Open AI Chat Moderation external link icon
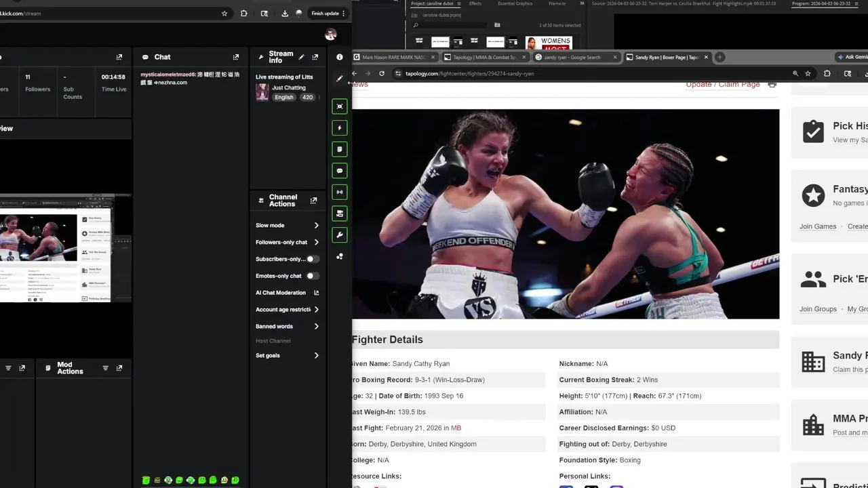The height and width of the screenshot is (488, 868). tap(316, 293)
